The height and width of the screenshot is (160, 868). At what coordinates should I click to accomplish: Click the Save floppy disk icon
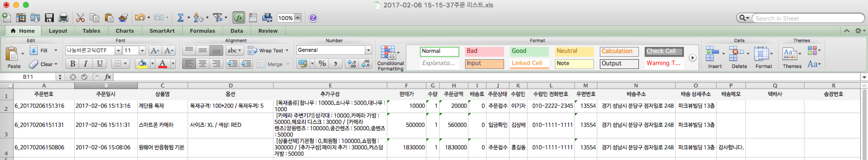(49, 18)
